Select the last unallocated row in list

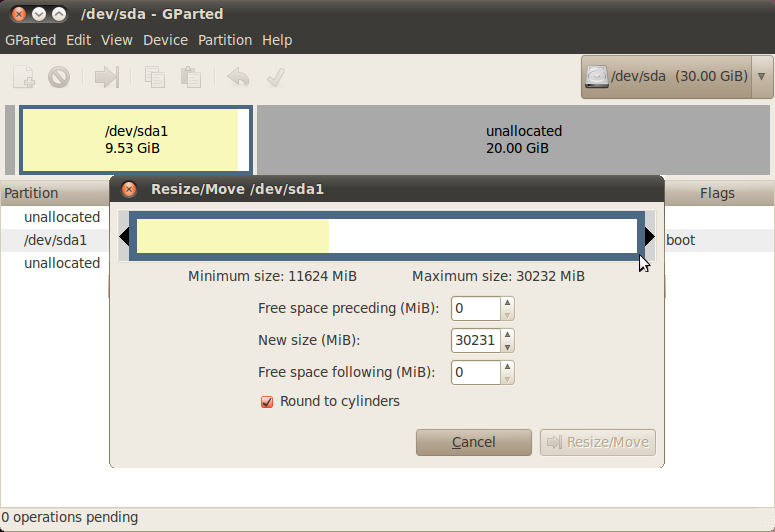[54, 263]
